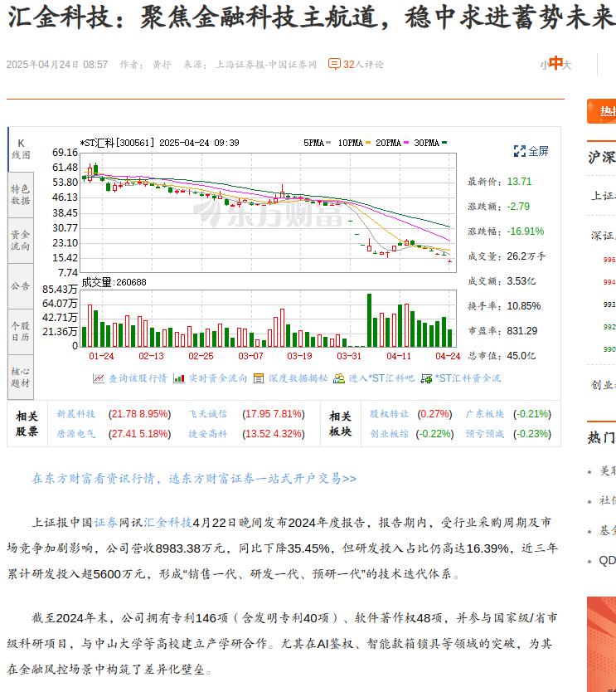The width and height of the screenshot is (616, 692).
Task: Click the author name 黄抒
Action: [162, 65]
